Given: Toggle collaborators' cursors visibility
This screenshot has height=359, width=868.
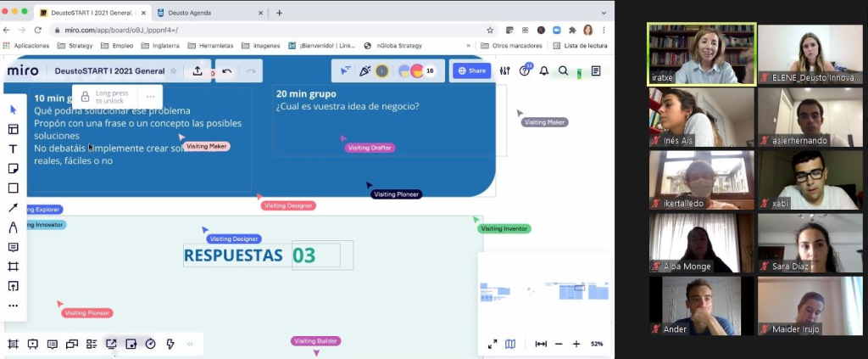Looking at the screenshot, I should [x=345, y=71].
